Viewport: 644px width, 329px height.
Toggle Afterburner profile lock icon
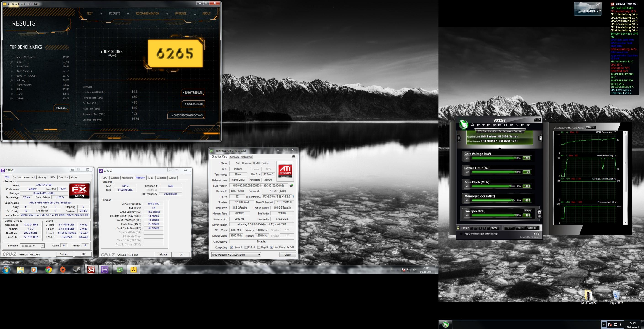458,228
